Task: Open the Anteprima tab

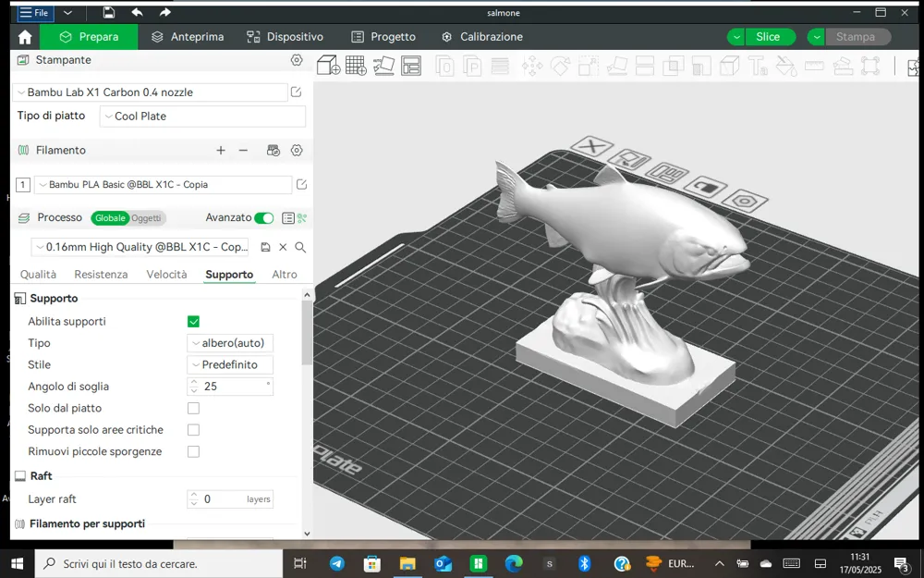Action: tap(188, 37)
